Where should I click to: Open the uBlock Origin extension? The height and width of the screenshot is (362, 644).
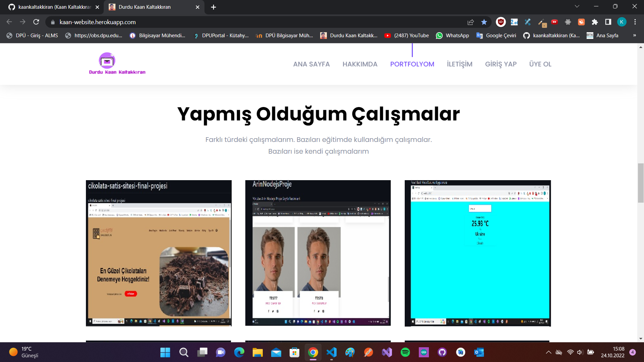pos(500,22)
